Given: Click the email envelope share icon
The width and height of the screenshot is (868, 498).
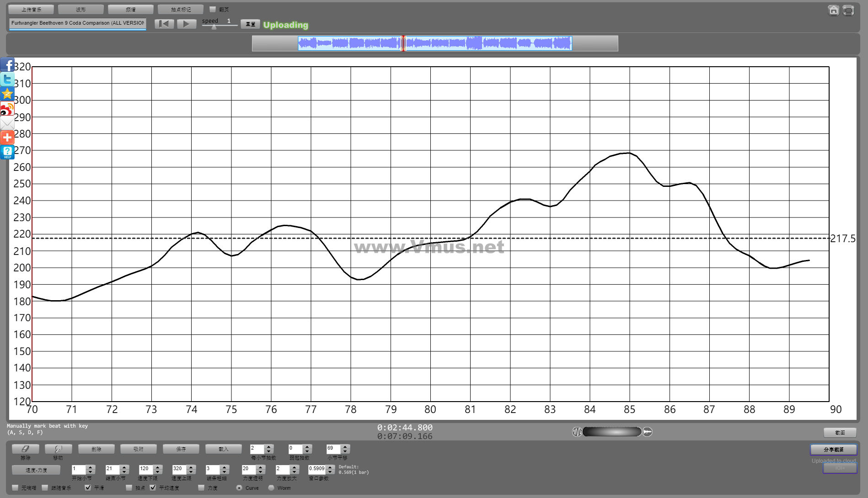Looking at the screenshot, I should click(7, 123).
